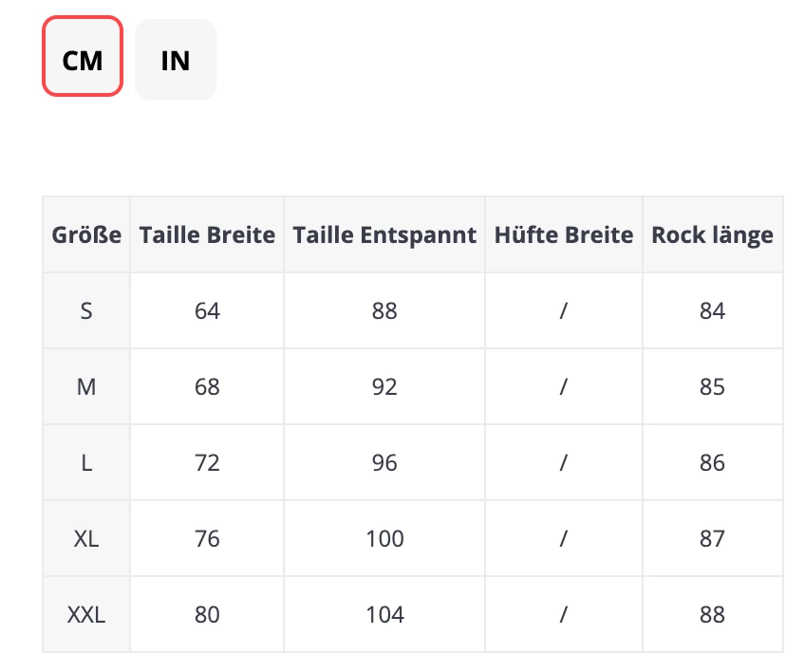Viewport: 805px width, 672px height.
Task: Click relaxed waist value 104
Action: click(384, 615)
